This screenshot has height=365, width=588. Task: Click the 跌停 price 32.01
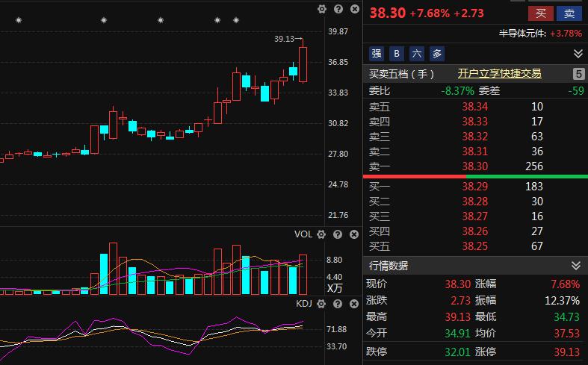click(457, 352)
